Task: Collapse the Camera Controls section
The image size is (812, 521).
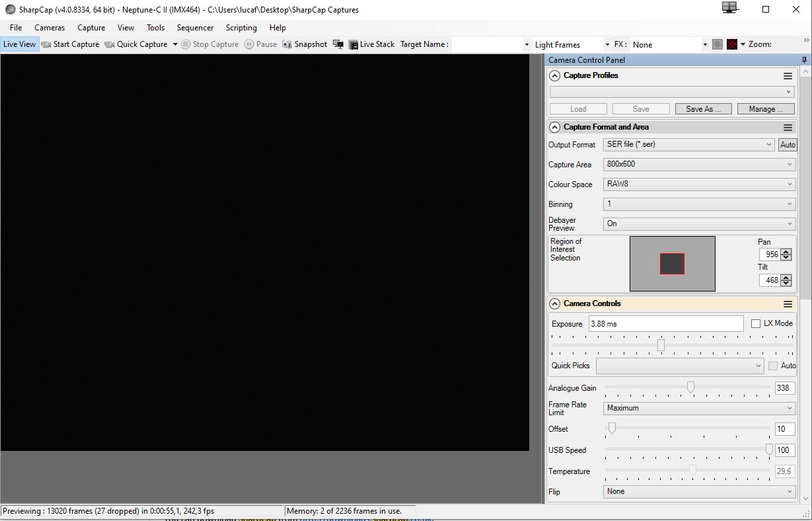Action: tap(555, 304)
